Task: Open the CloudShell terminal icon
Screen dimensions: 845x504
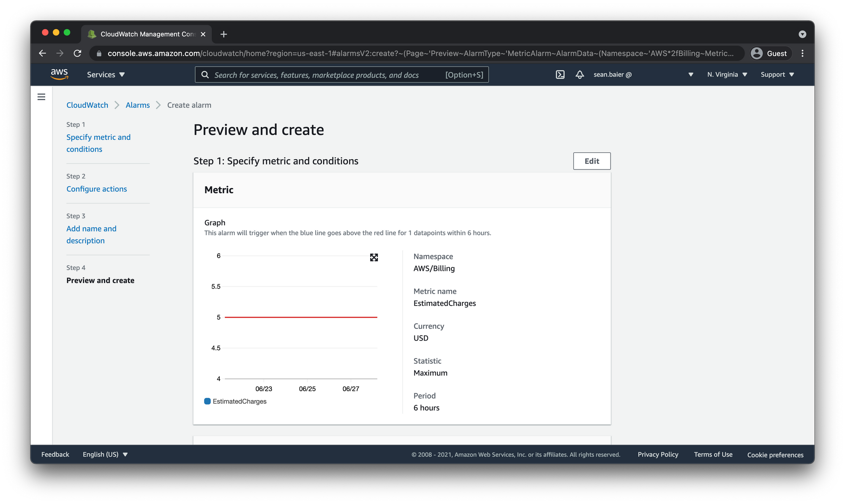Action: (560, 75)
